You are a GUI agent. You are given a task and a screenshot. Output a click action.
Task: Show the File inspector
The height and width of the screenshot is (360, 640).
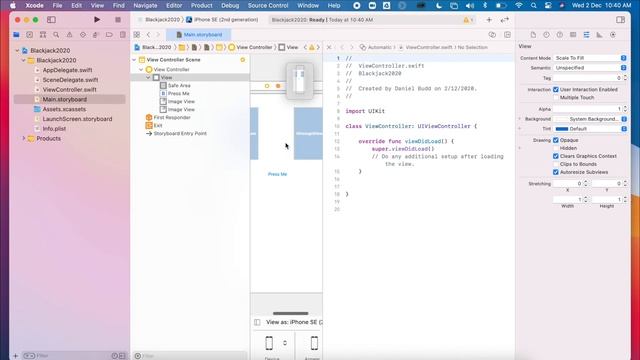coord(533,35)
